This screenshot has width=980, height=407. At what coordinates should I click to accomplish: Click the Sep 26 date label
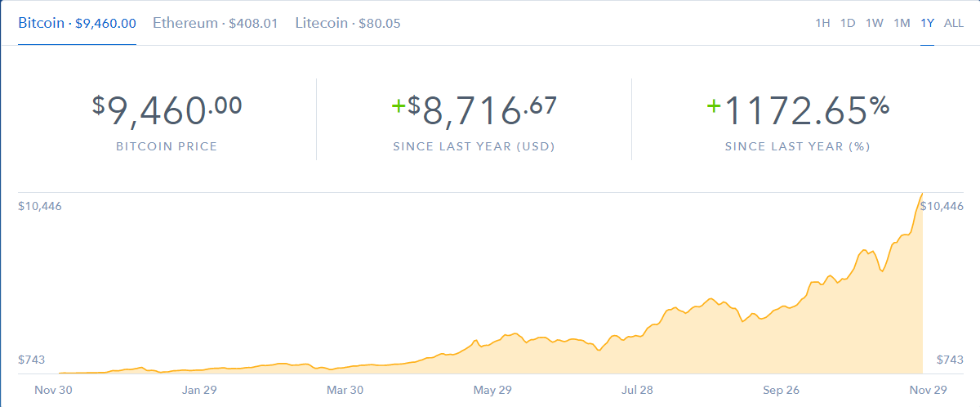pos(782,390)
